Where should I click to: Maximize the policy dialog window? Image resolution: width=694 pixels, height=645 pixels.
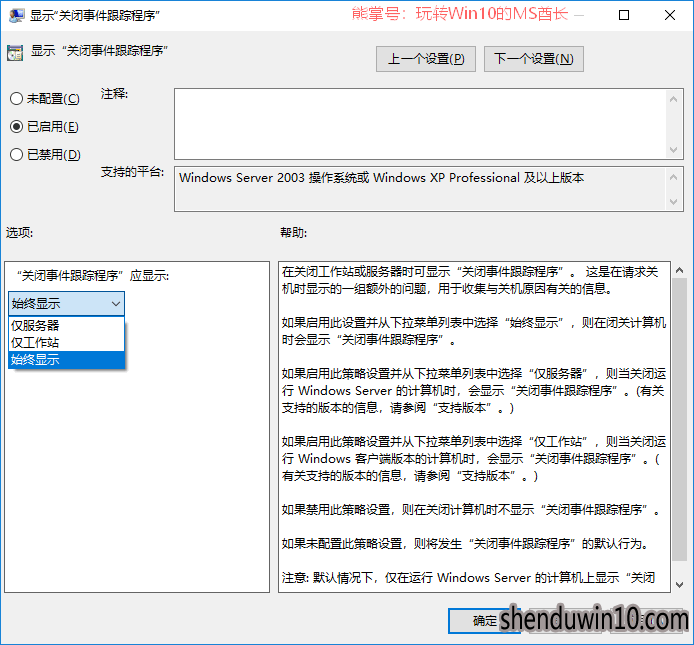[624, 15]
